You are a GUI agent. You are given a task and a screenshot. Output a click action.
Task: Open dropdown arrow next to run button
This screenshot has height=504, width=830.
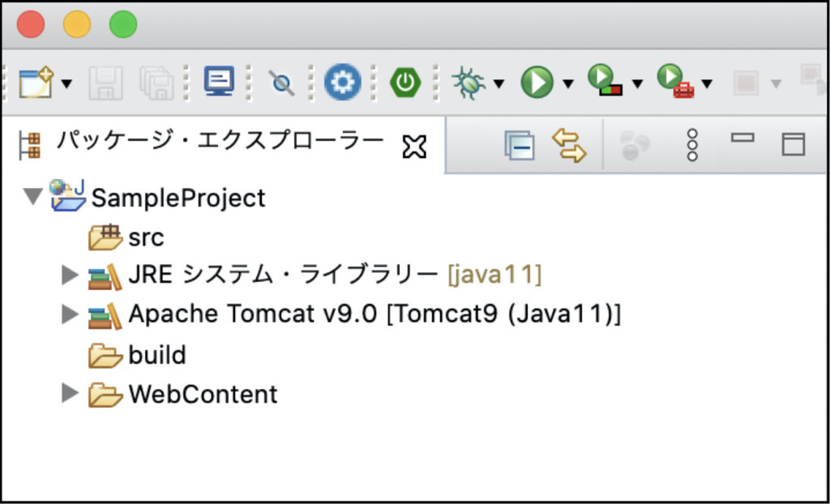(x=567, y=83)
